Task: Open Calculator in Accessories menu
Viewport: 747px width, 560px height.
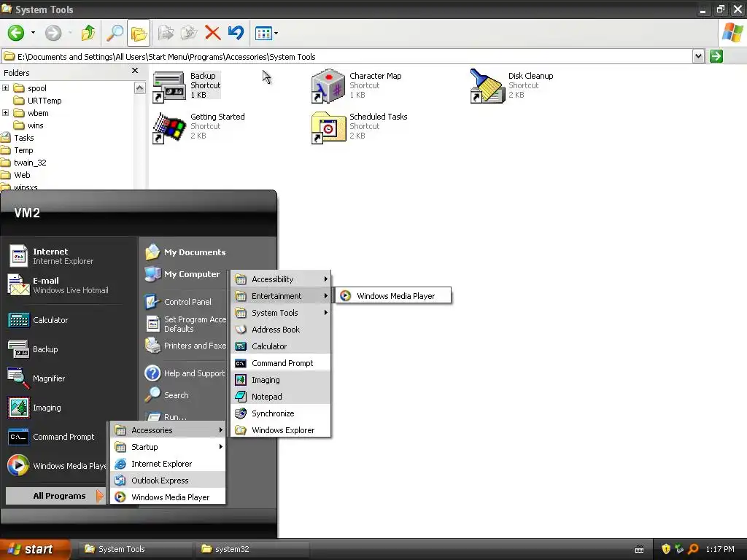Action: (281, 346)
